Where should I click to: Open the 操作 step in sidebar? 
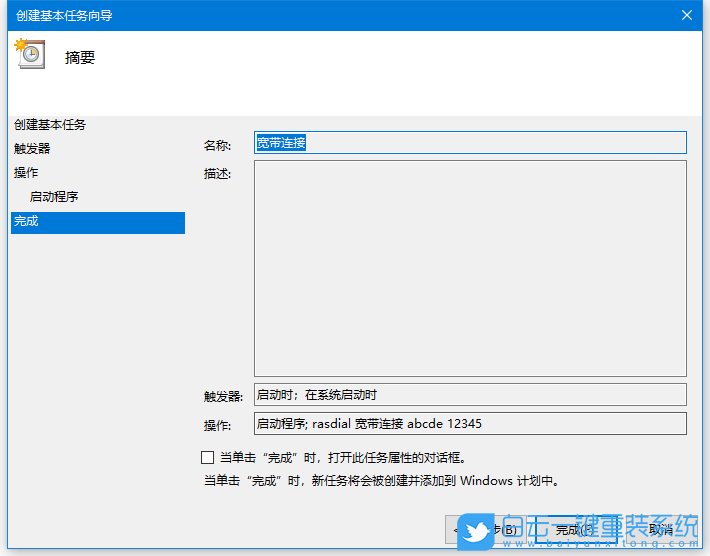pyautogui.click(x=26, y=173)
